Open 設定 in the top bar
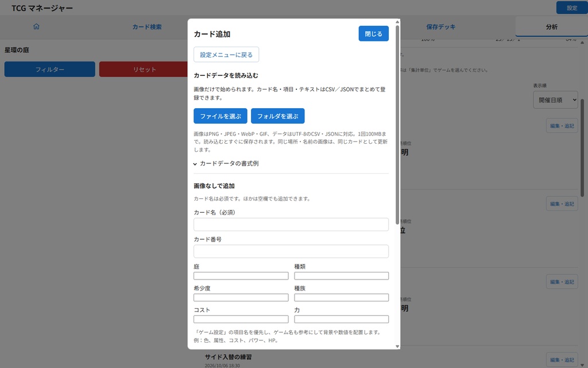Viewport: 588px width, 368px height. (572, 8)
